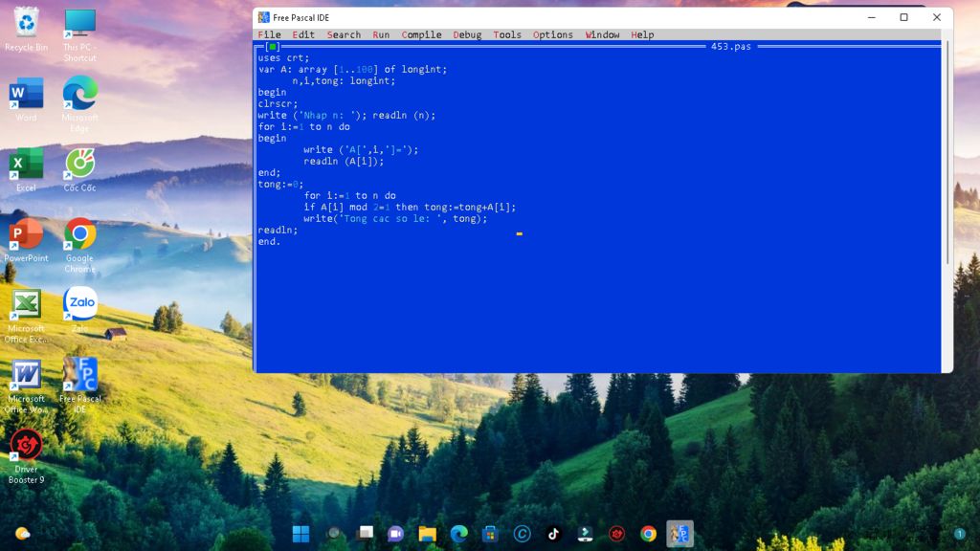Open the Help menu

[x=642, y=35]
